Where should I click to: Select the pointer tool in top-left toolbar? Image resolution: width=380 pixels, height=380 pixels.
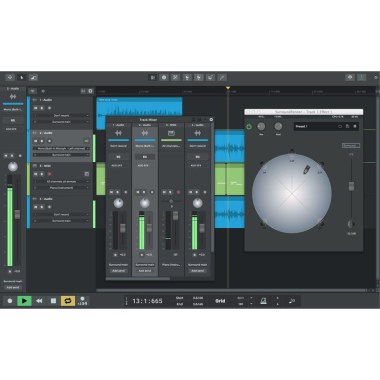tap(22, 77)
